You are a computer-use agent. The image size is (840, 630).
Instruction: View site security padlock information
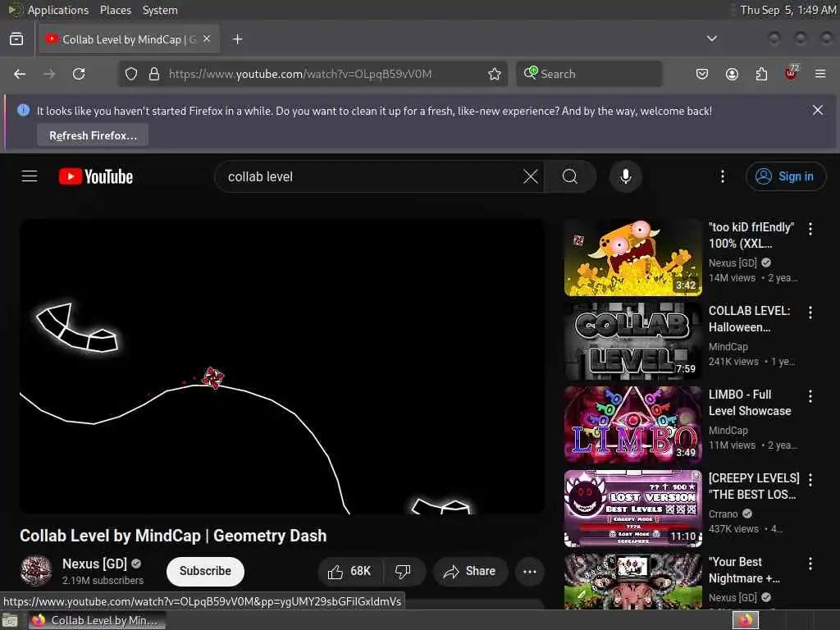154,74
